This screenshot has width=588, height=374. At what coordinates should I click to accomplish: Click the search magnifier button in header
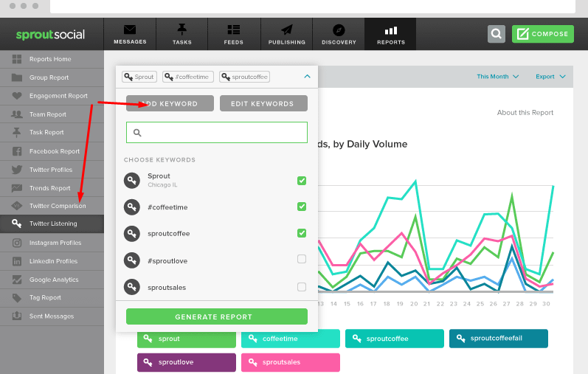[x=497, y=34]
